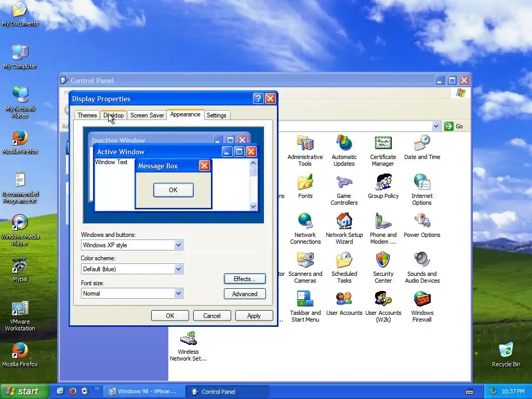Open Certificate Manager icon
Viewport: 532px width, 399px height.
(x=383, y=151)
